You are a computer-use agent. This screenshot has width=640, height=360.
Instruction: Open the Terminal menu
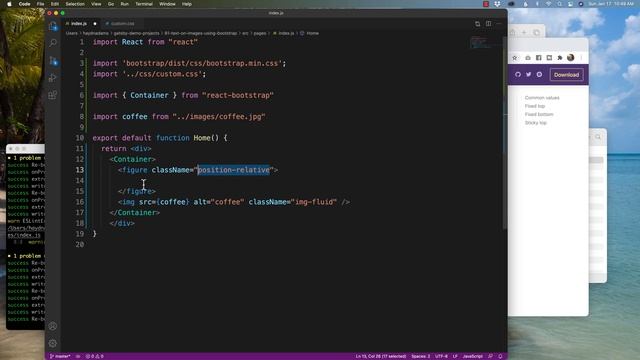coord(144,4)
